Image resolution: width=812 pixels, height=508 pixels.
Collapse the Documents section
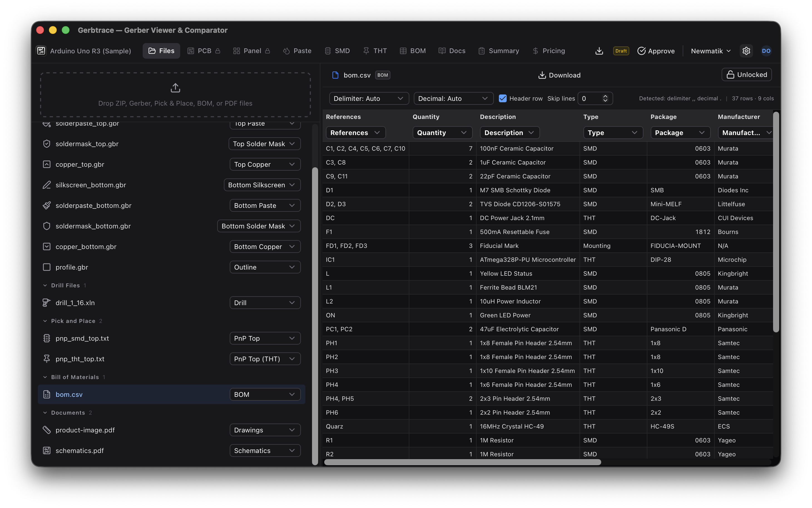(x=68, y=413)
